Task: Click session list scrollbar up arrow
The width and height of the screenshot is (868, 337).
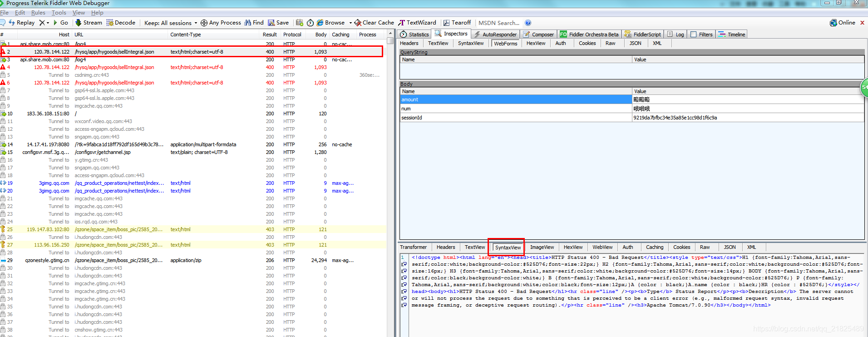Action: (390, 34)
